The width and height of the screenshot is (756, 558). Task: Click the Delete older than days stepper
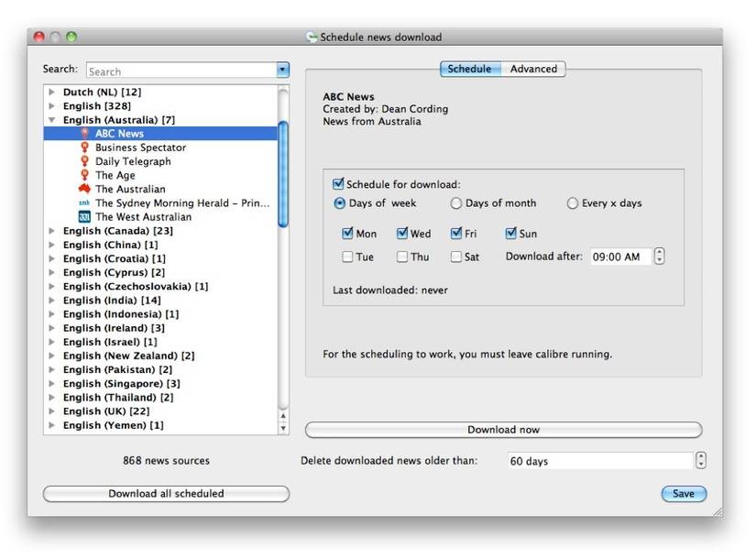(700, 460)
